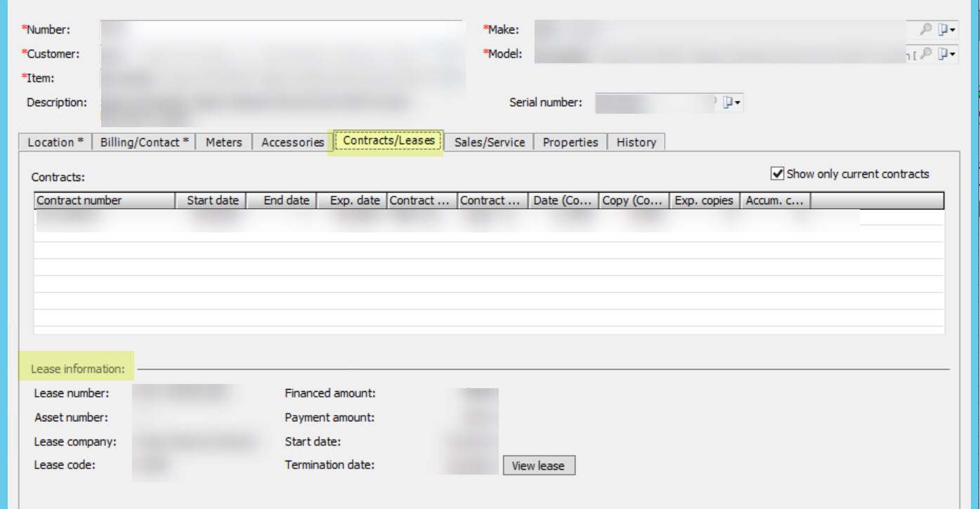The width and height of the screenshot is (980, 509).
Task: Go to the Meters tab
Action: point(224,142)
